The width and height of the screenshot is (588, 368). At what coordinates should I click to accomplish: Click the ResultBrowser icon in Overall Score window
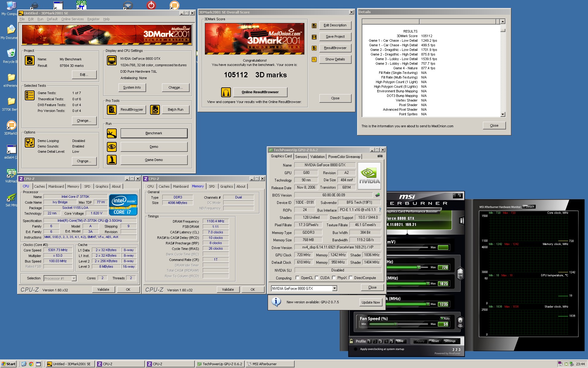tap(314, 48)
